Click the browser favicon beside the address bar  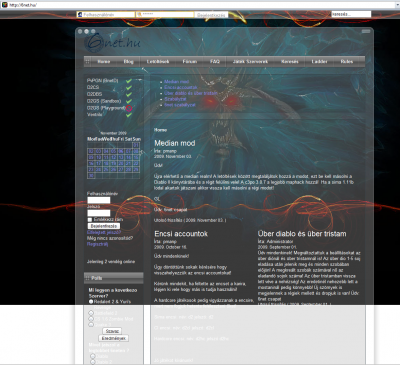point(5,5)
